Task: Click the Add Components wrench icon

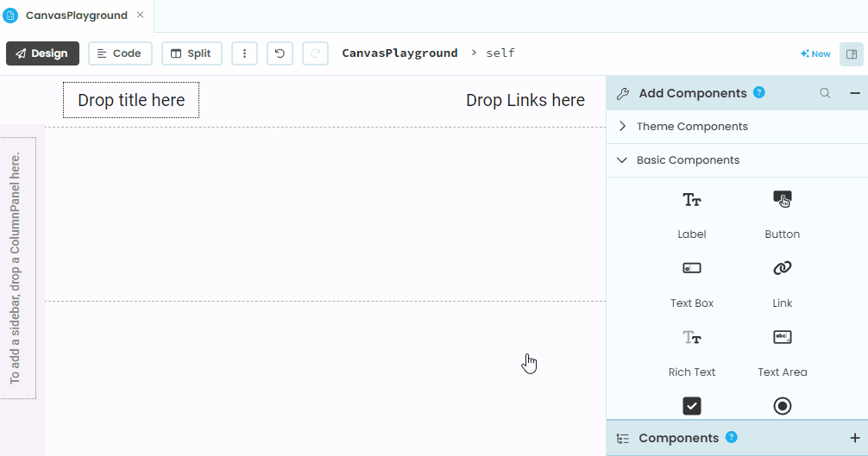Action: 623,93
